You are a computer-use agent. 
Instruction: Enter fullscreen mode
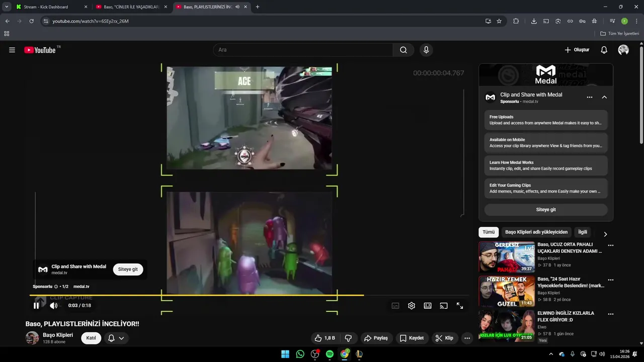[x=460, y=306]
